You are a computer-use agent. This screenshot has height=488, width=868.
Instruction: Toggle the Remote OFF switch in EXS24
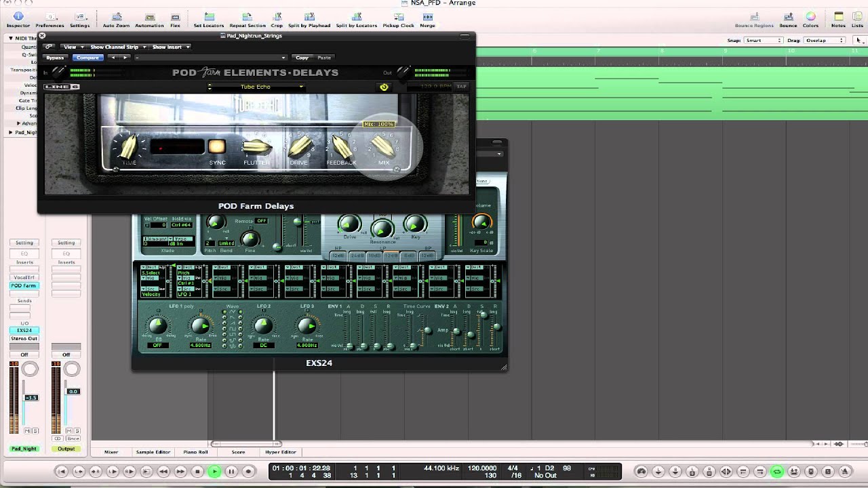(261, 221)
